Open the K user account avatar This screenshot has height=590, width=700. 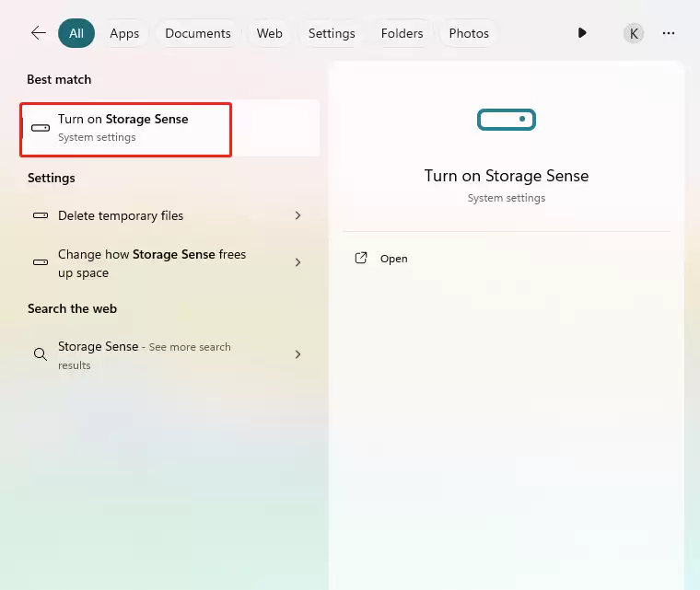[x=634, y=33]
